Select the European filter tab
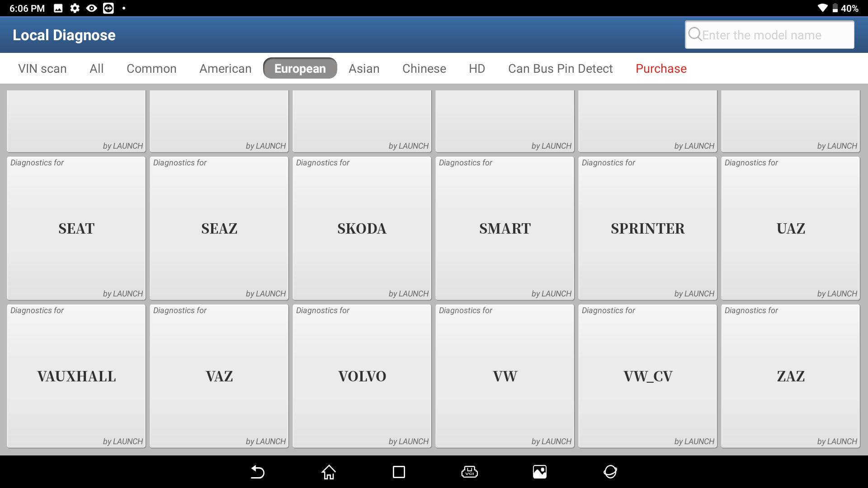This screenshot has height=488, width=868. (x=299, y=68)
